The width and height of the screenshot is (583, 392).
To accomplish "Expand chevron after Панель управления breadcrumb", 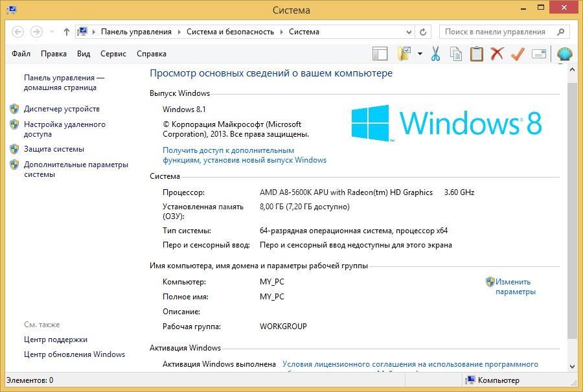I will (179, 32).
